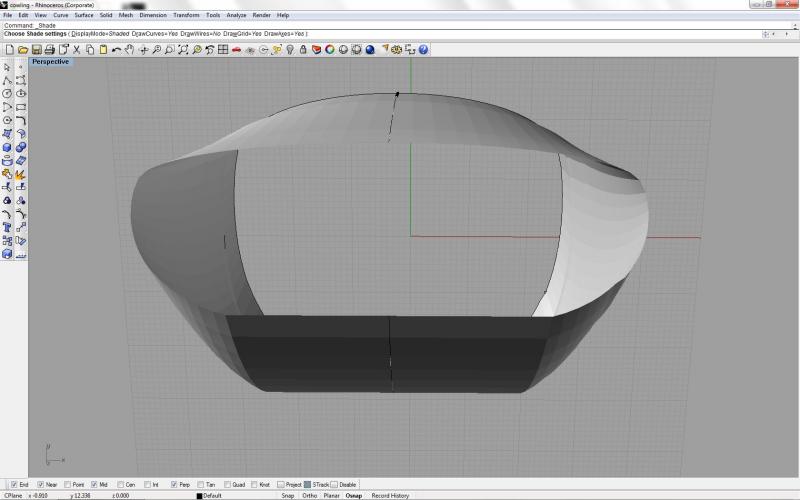Viewport: 800px width, 500px height.
Task: Toggle Snap in the status bar
Action: pos(288,496)
